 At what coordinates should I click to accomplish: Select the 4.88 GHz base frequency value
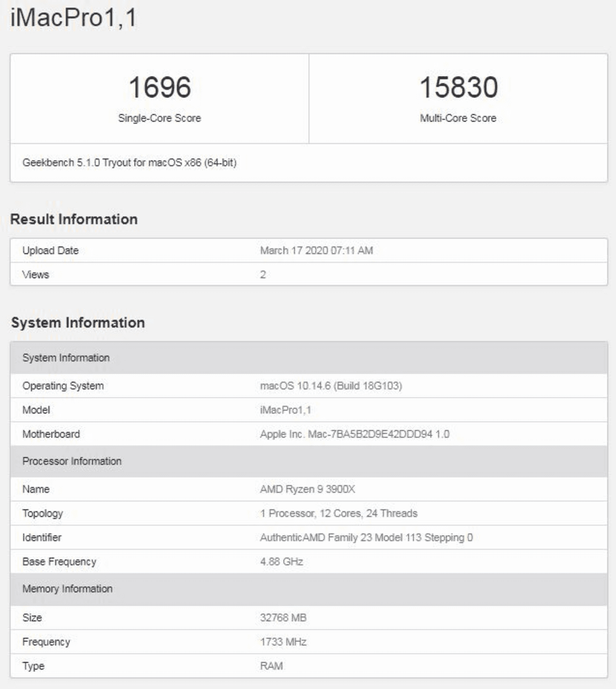(x=281, y=562)
